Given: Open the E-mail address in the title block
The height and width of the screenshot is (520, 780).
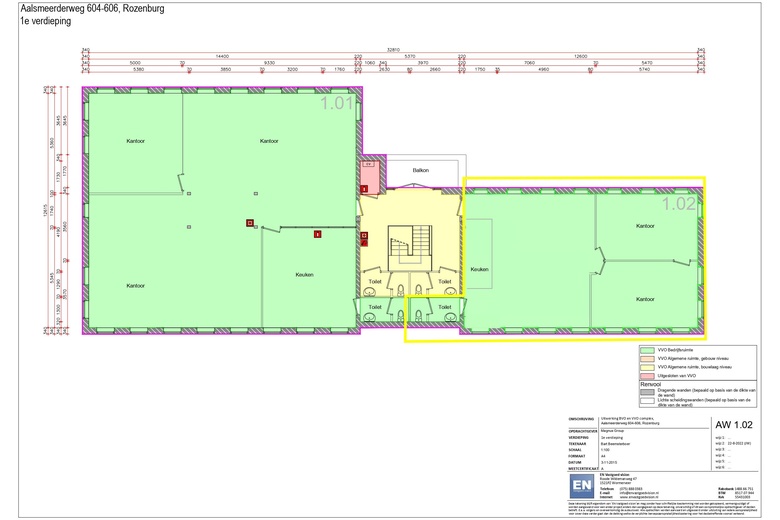Looking at the screenshot, I should [x=638, y=493].
